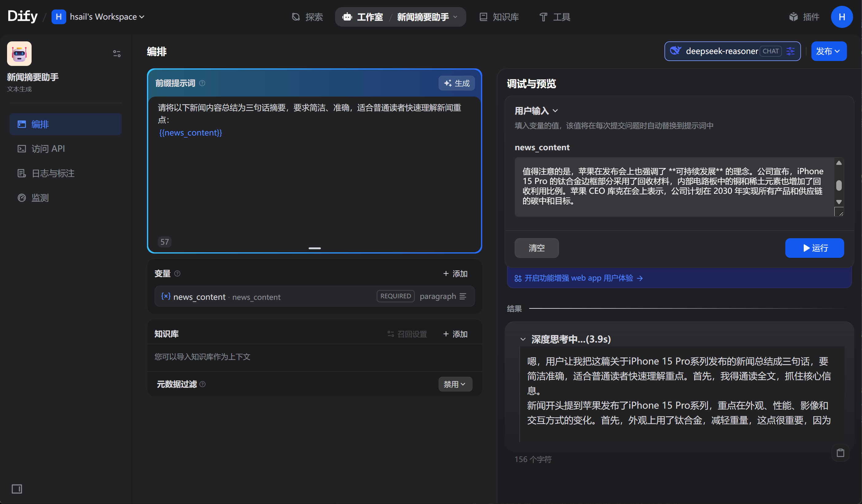The width and height of the screenshot is (862, 504).
Task: Open the 插件 plugins page
Action: pyautogui.click(x=804, y=17)
